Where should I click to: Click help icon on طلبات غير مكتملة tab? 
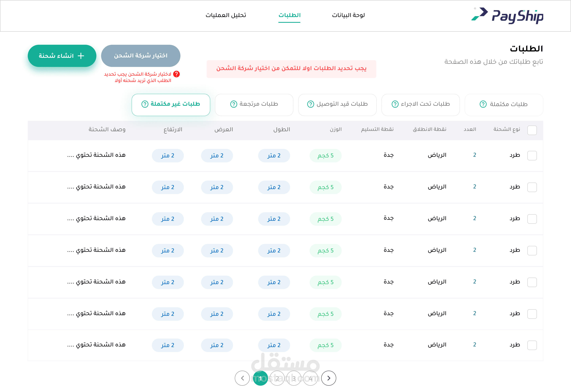coord(145,104)
